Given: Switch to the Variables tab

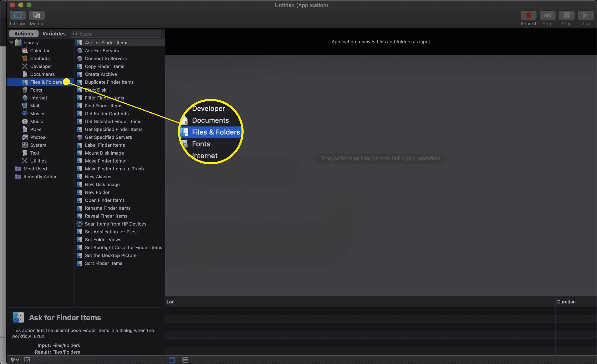Looking at the screenshot, I should (54, 34).
